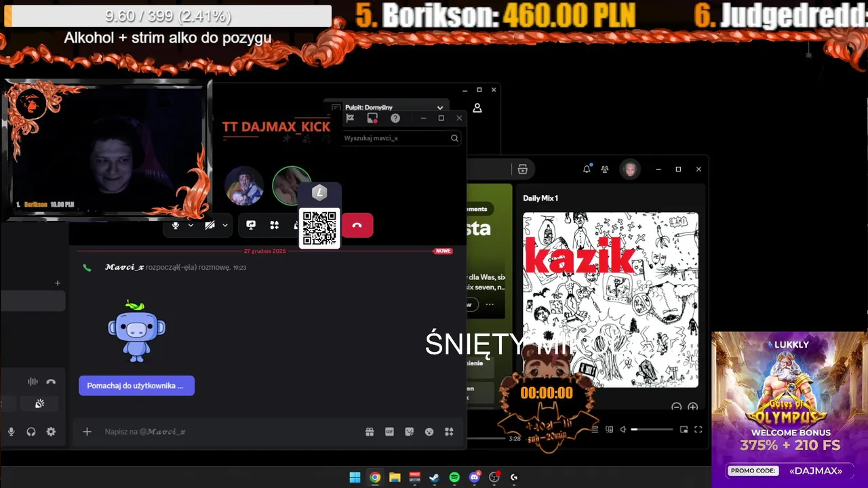Create a new DM with the plus icon
Viewport: 868px width, 488px height.
58,283
